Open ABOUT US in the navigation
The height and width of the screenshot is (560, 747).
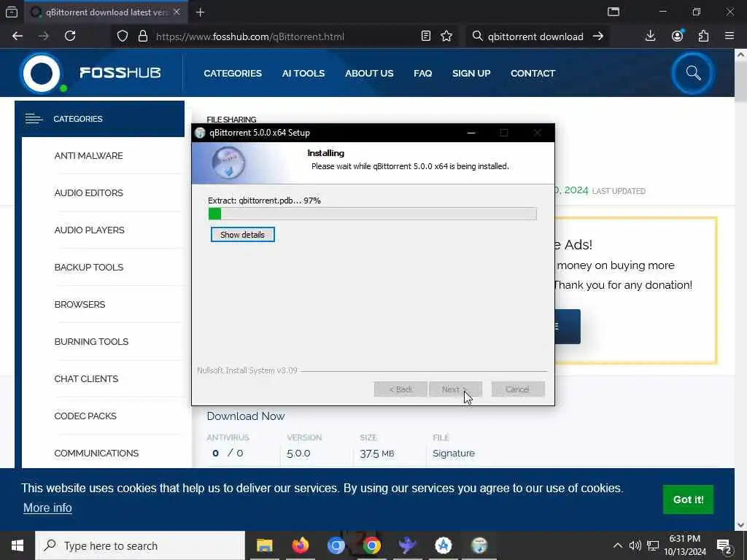click(369, 74)
